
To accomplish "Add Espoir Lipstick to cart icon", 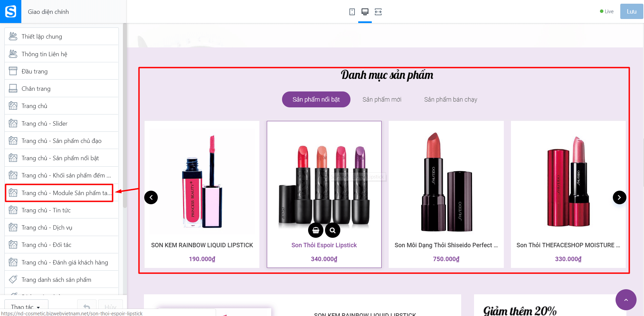I will (x=316, y=230).
